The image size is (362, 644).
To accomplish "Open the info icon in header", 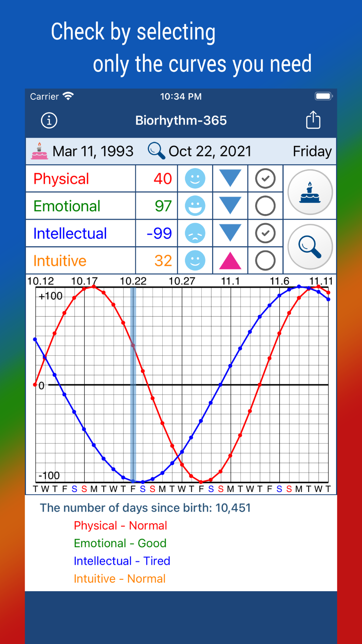I will click(49, 120).
